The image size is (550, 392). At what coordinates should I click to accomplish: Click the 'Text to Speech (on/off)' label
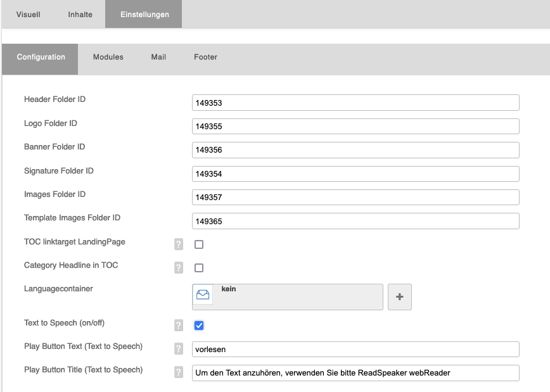(x=64, y=323)
